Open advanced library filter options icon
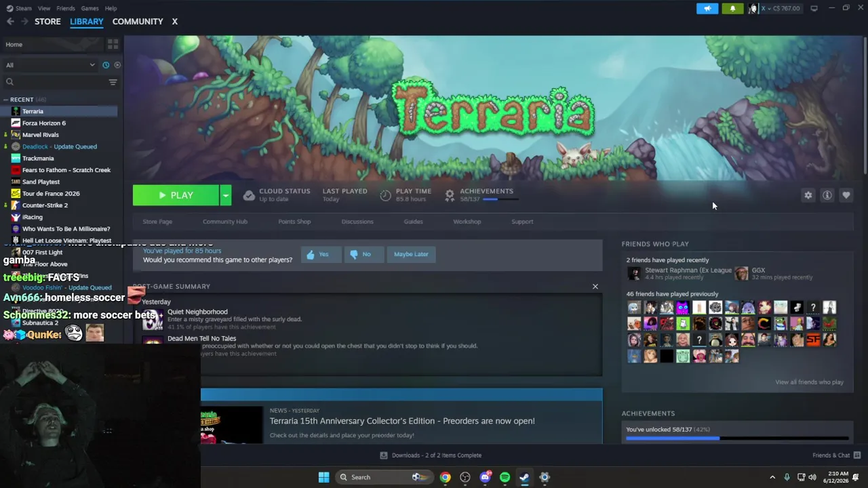This screenshot has width=868, height=488. click(x=113, y=82)
